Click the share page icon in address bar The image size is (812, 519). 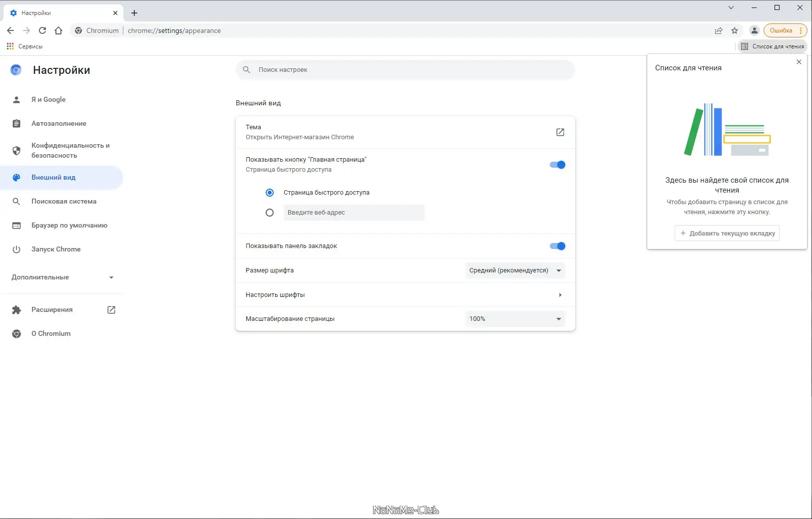719,30
